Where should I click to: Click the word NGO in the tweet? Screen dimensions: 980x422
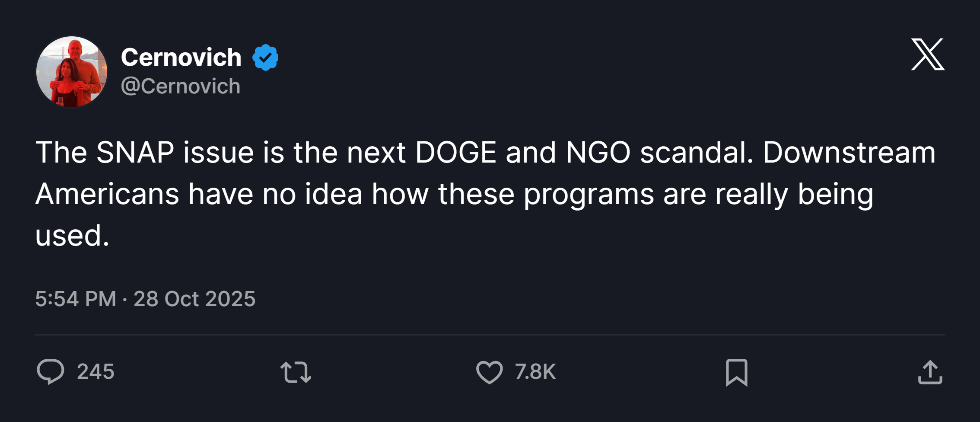[x=598, y=153]
